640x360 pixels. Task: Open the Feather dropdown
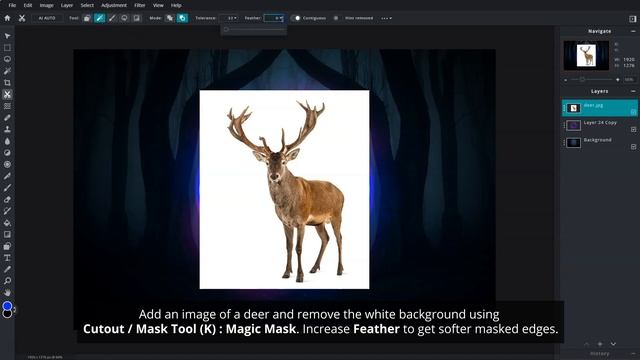(x=274, y=18)
